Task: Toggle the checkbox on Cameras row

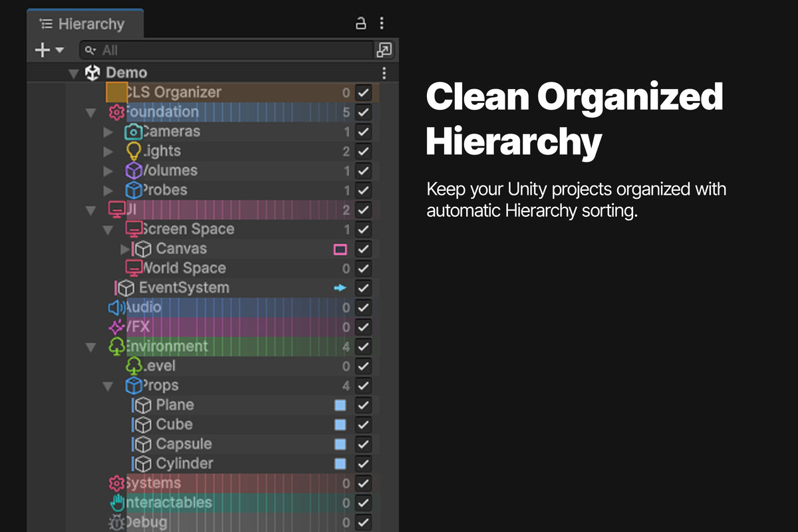Action: click(x=362, y=132)
